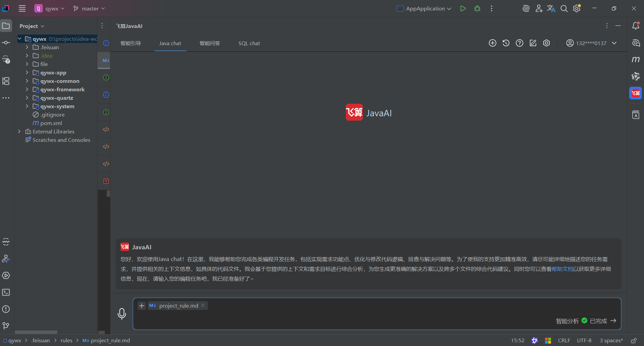Viewport: 644px width, 346px height.
Task: Open the Code With Me user-plus icon
Action: 539,8
